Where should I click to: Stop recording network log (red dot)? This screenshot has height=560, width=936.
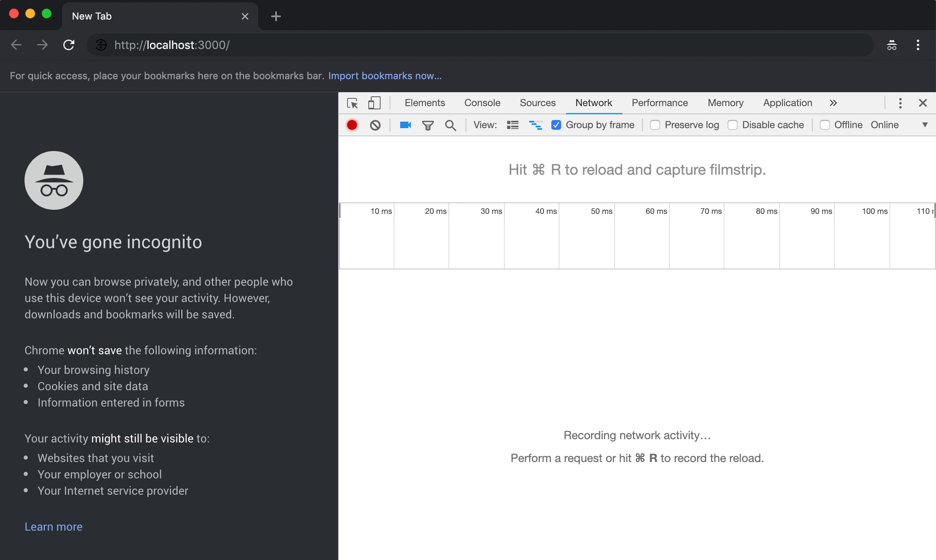click(x=352, y=125)
